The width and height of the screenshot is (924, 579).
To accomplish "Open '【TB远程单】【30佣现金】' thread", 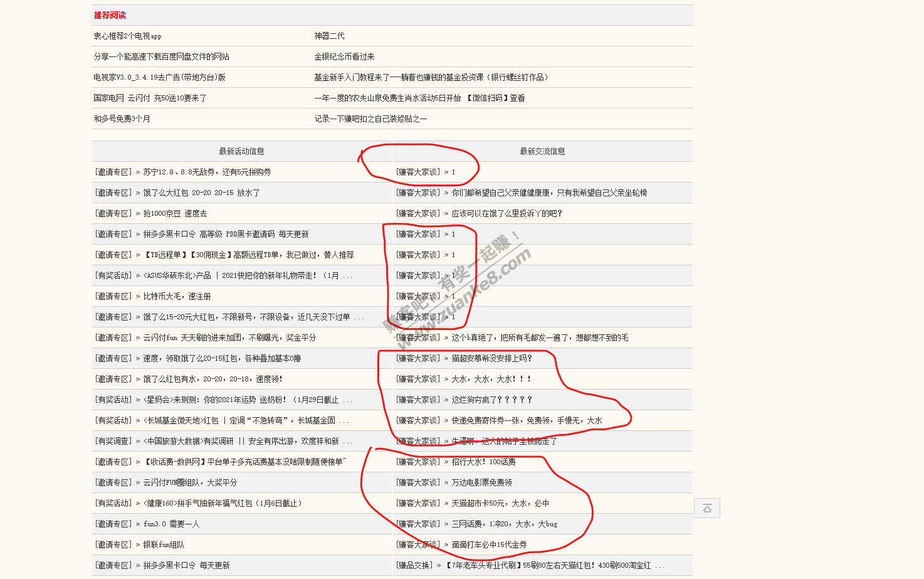I will pos(249,255).
